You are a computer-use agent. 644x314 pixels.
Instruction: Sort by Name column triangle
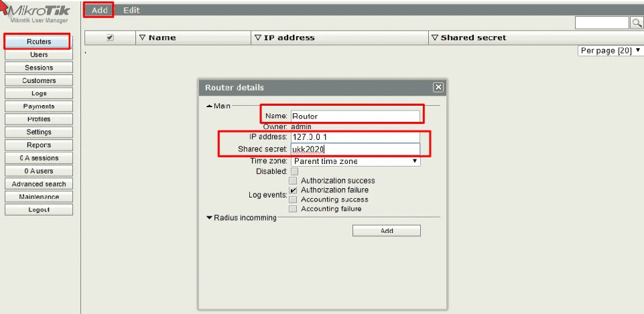tap(142, 38)
